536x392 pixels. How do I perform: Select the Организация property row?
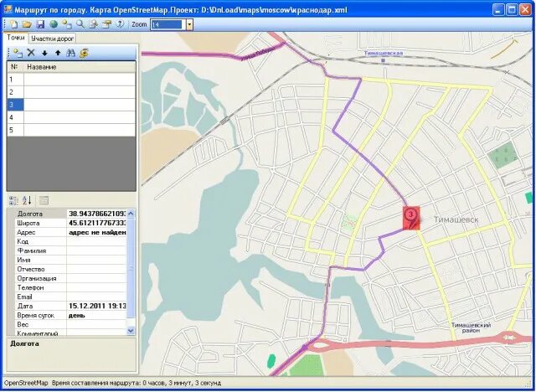[70, 279]
